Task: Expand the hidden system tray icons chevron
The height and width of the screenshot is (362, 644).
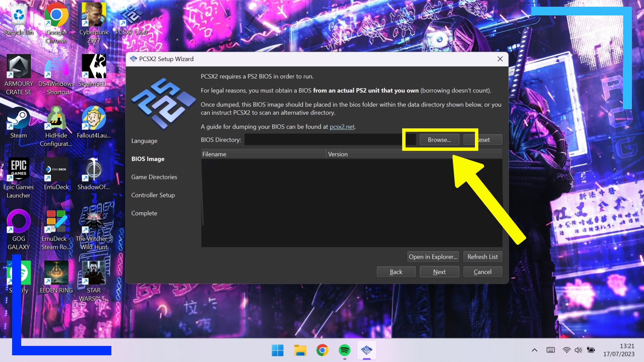Action: coord(535,350)
